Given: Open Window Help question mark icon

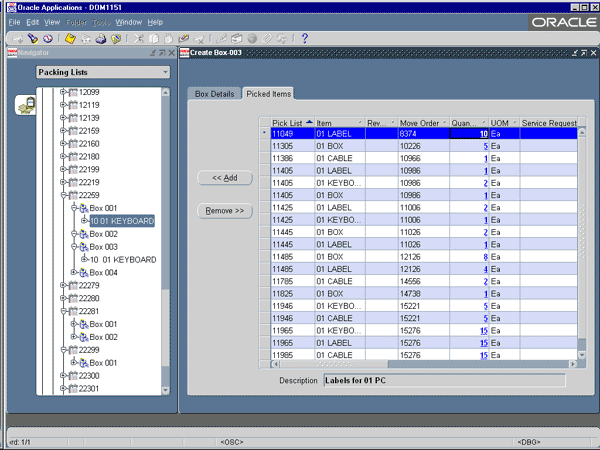Looking at the screenshot, I should [304, 38].
